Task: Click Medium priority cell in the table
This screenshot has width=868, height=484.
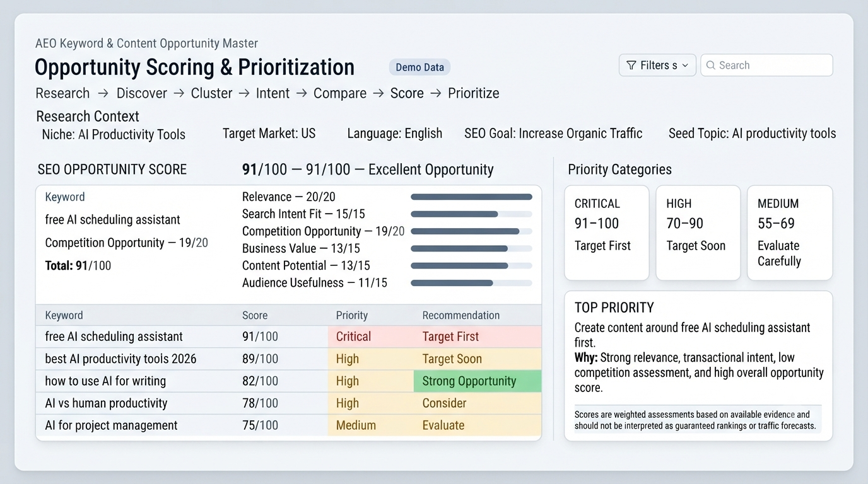Action: [x=371, y=425]
